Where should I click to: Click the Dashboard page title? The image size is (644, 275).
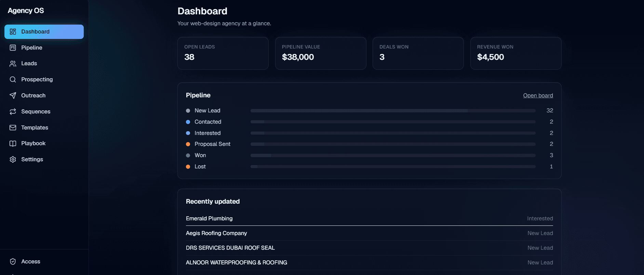pos(202,11)
